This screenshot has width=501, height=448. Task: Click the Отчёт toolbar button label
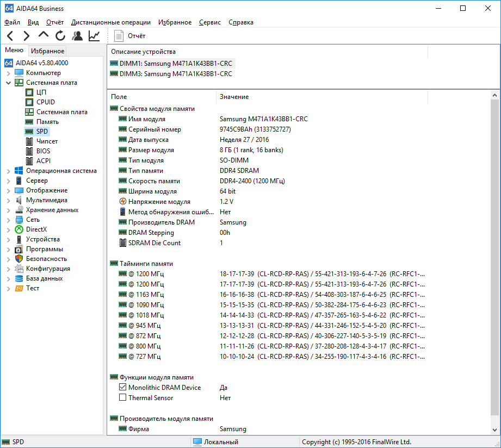coord(137,36)
